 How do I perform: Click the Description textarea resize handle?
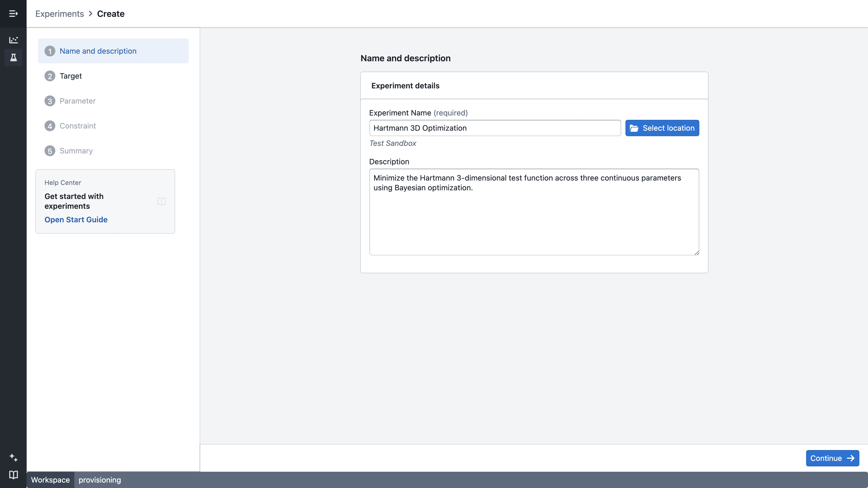[697, 253]
